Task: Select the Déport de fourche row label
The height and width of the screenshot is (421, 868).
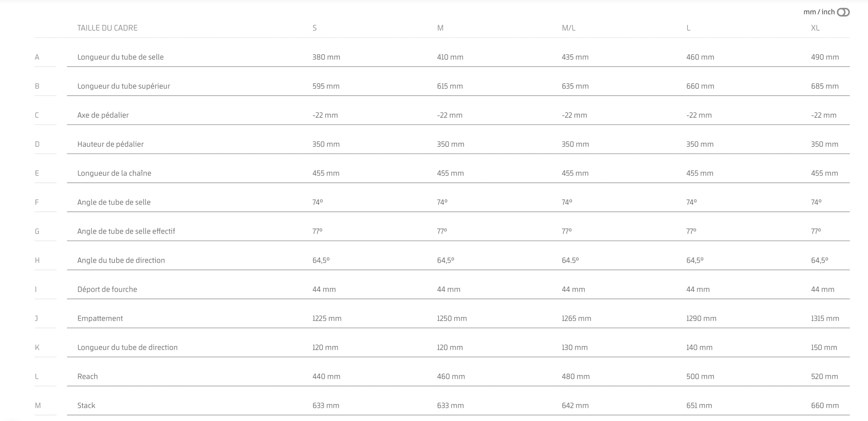Action: click(x=107, y=290)
